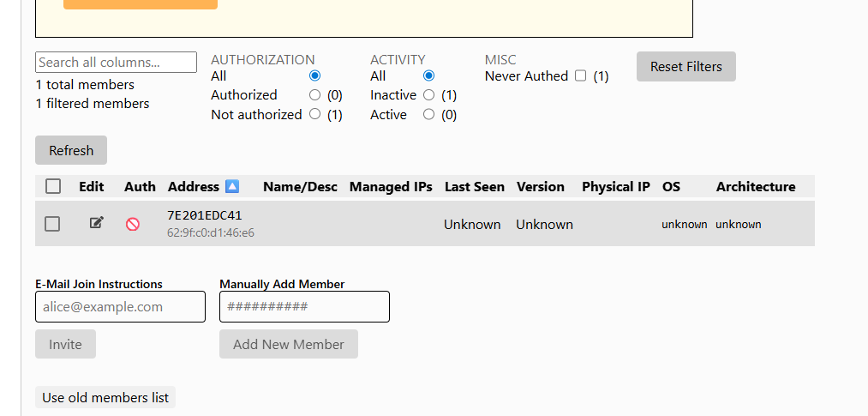Check the select-all members checkbox in header
Image resolution: width=868 pixels, height=416 pixels.
53,186
